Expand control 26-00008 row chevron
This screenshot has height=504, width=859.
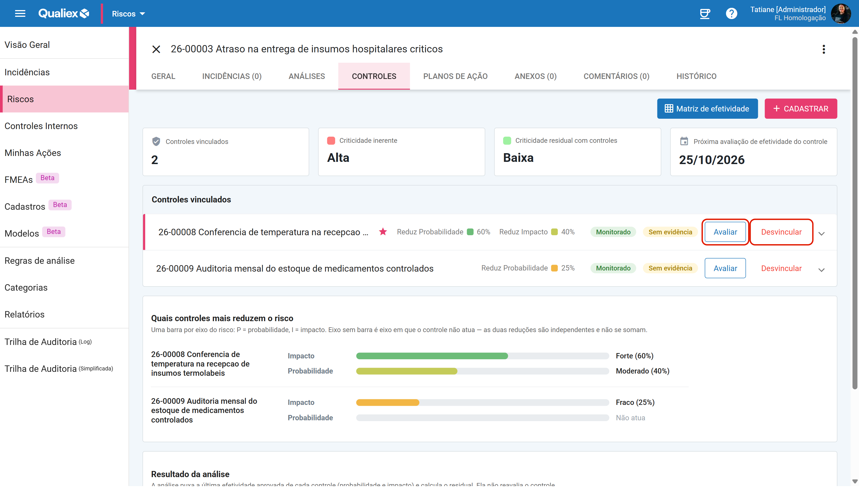tap(821, 234)
